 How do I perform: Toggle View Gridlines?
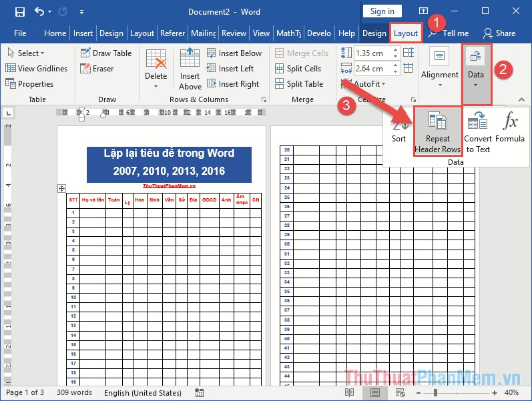[x=36, y=69]
